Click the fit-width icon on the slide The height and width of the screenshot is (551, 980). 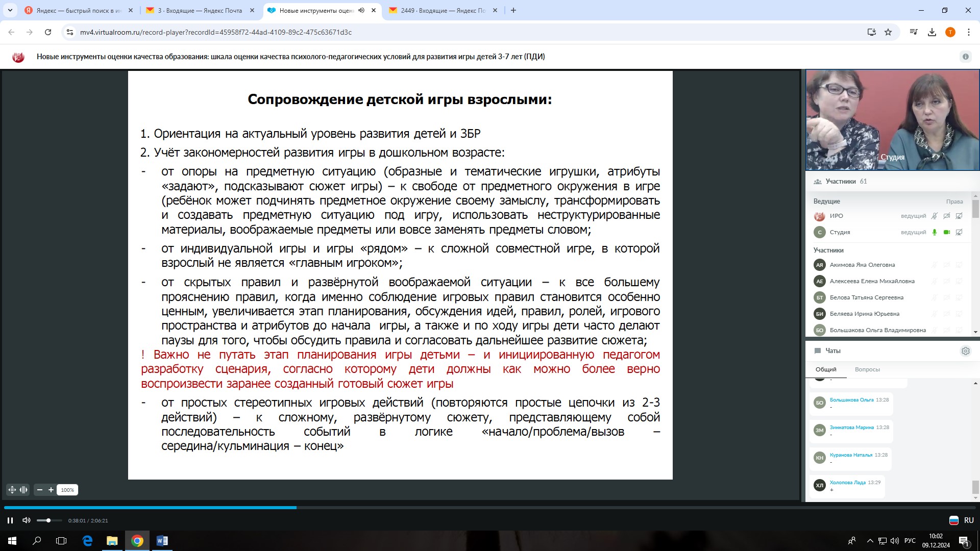(23, 490)
